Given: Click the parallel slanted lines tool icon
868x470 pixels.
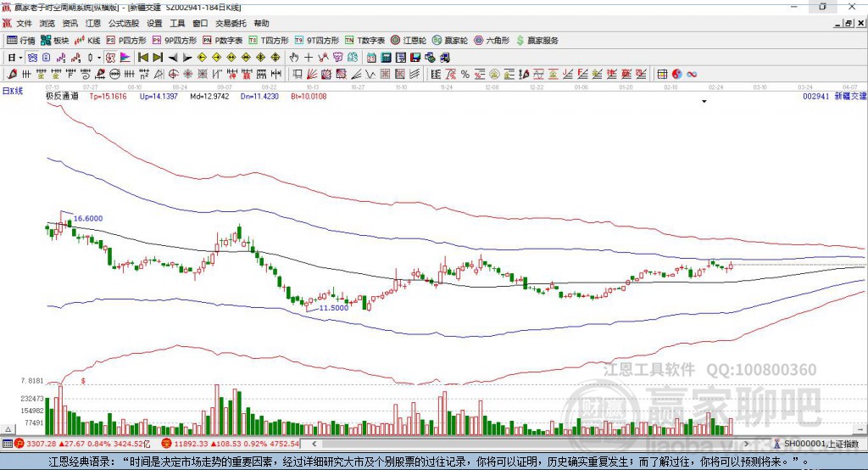Looking at the screenshot, I should point(414,75).
